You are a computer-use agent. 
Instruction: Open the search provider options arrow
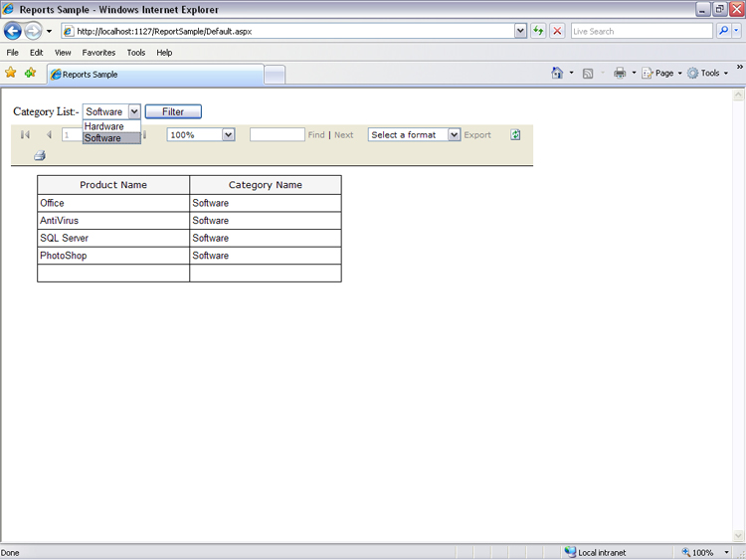(736, 31)
